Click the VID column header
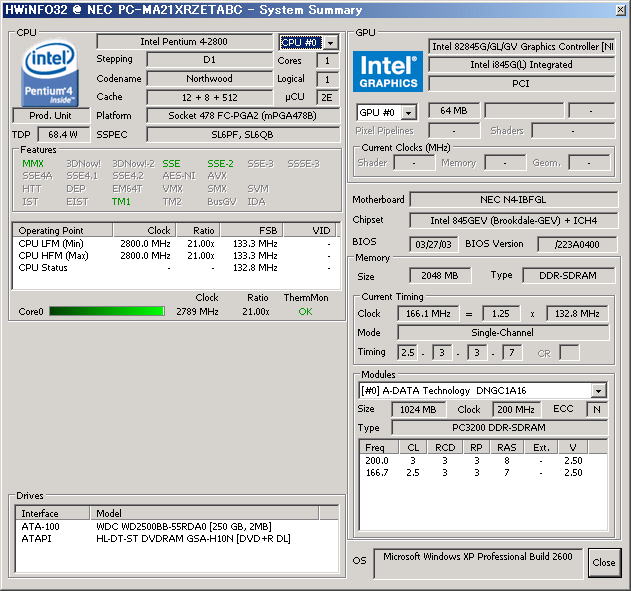Image resolution: width=631 pixels, height=591 pixels. click(309, 231)
